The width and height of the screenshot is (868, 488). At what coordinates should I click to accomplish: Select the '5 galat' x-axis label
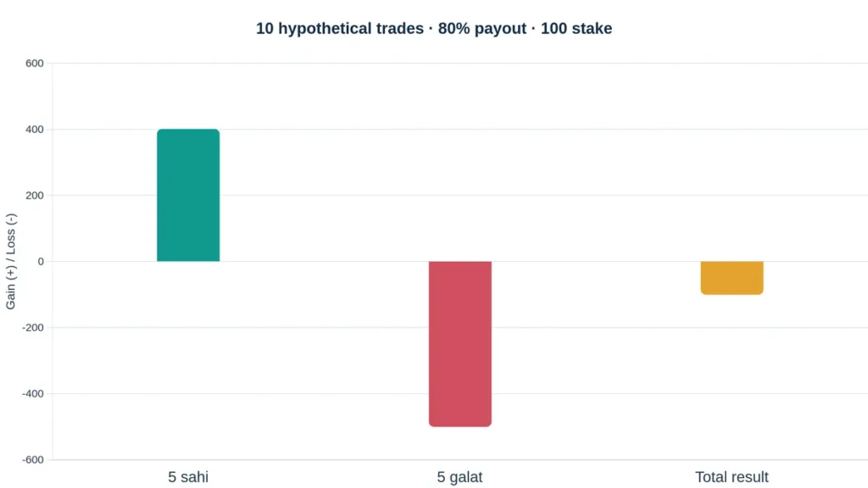point(460,477)
